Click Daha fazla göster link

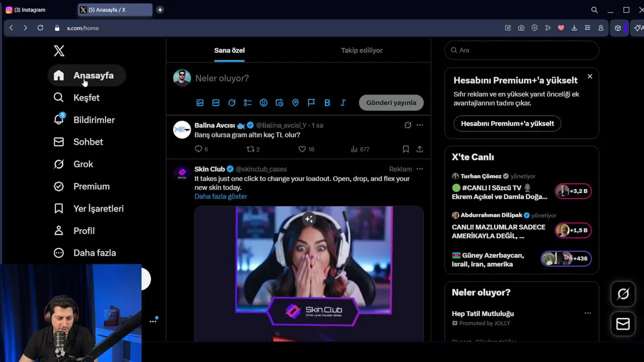coord(221,197)
